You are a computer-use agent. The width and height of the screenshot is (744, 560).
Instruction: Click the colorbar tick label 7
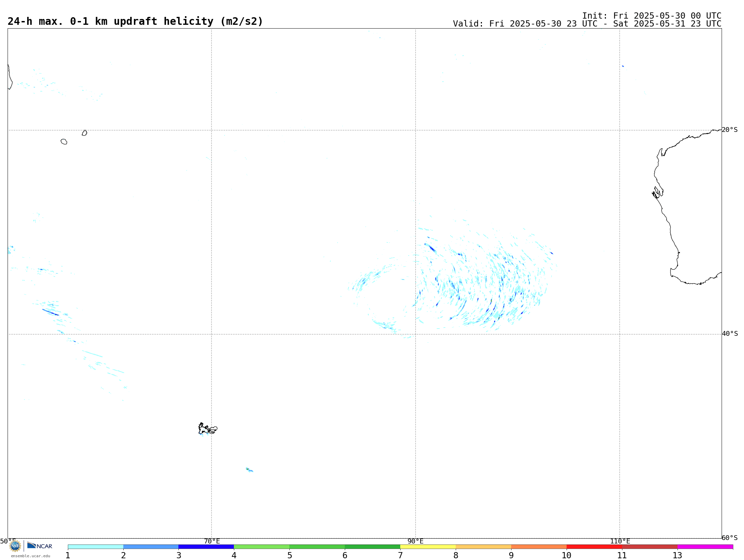400,556
